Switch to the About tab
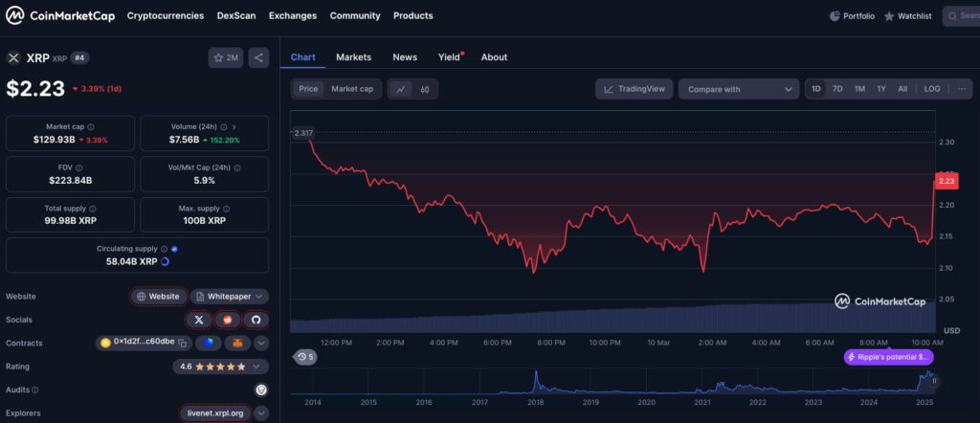The image size is (980, 423). 495,56
